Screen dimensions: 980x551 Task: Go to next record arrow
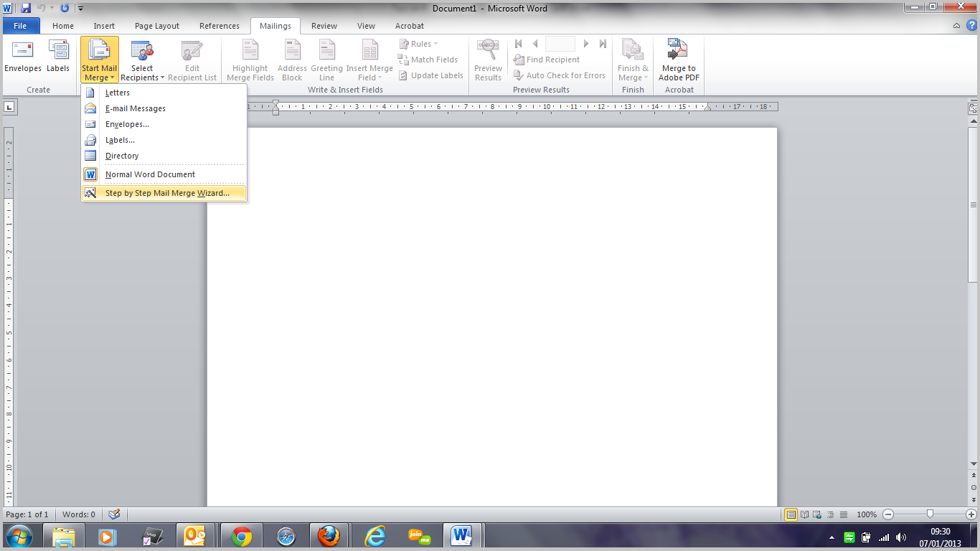(586, 44)
